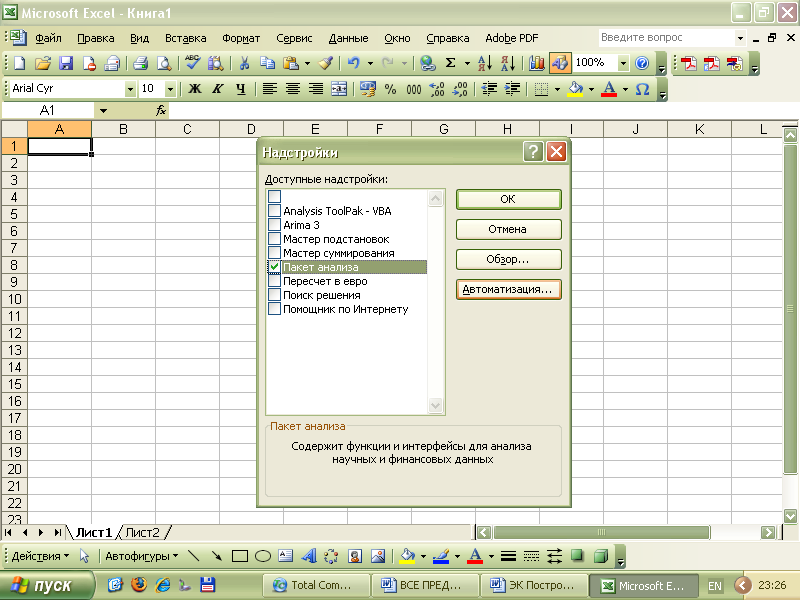Apply italic formatting К
Viewport: 800px width, 600px height.
tap(217, 89)
